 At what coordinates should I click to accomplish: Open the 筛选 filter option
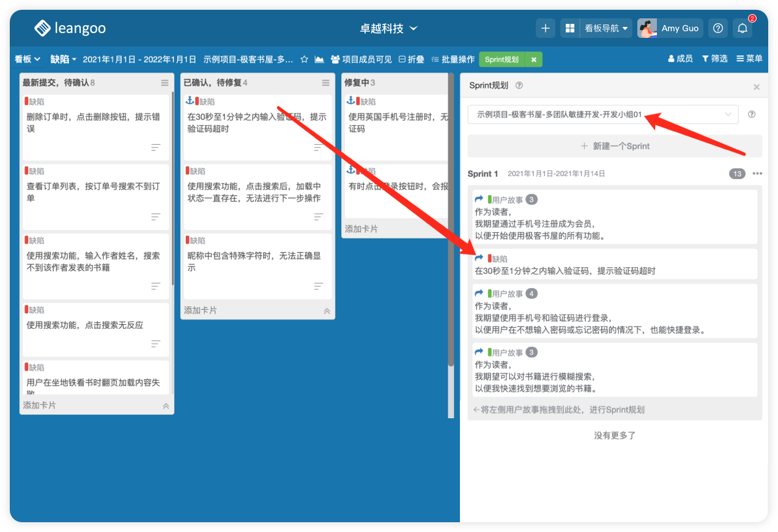pyautogui.click(x=714, y=59)
